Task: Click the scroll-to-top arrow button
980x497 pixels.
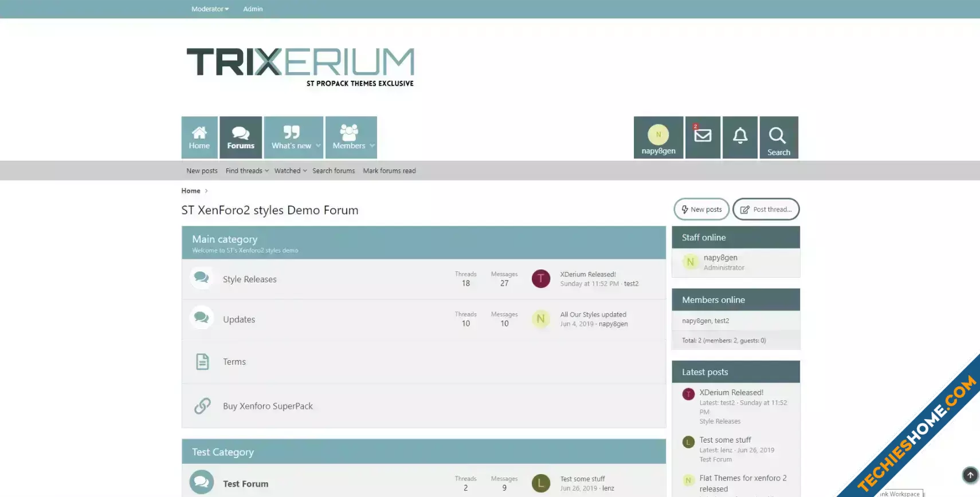Action: click(970, 475)
